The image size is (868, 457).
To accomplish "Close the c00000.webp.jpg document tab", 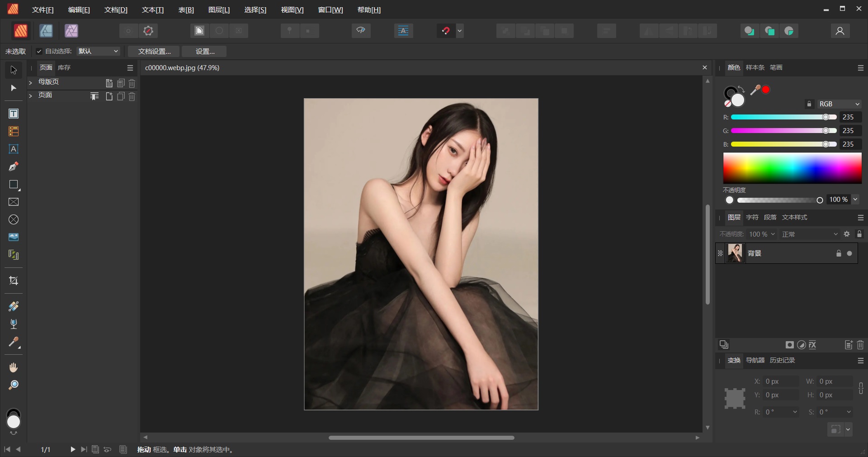I will (704, 67).
